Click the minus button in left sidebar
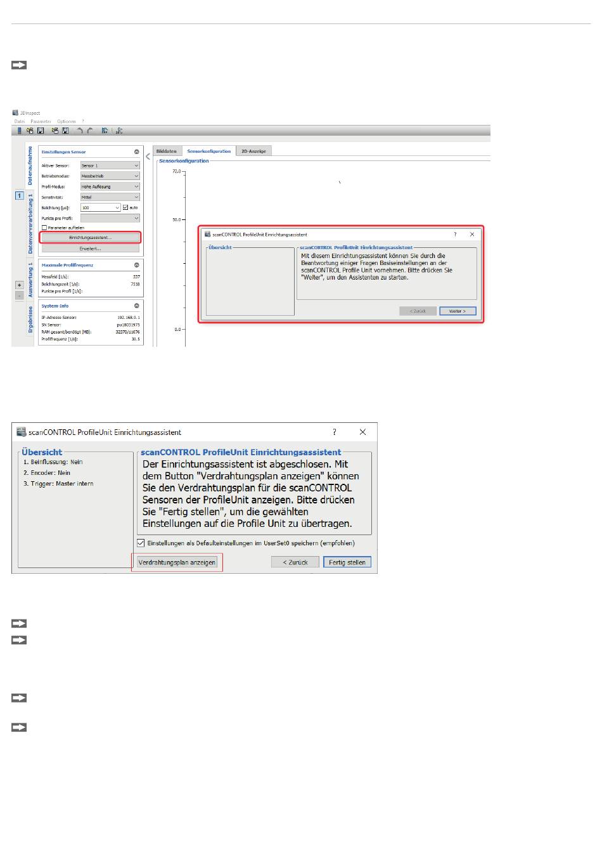602x868 pixels. [20, 295]
